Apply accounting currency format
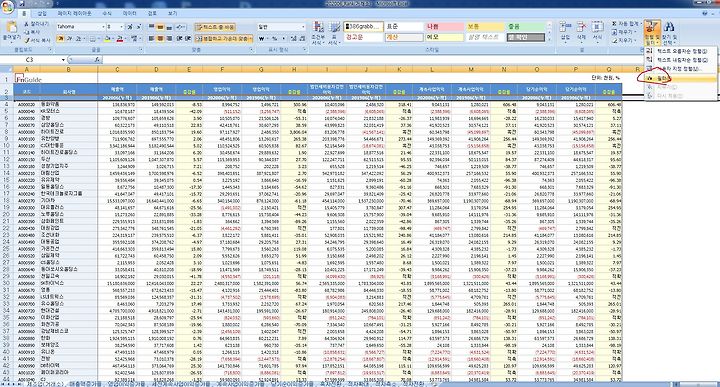Viewport: 720px width, 387px height. [x=262, y=39]
